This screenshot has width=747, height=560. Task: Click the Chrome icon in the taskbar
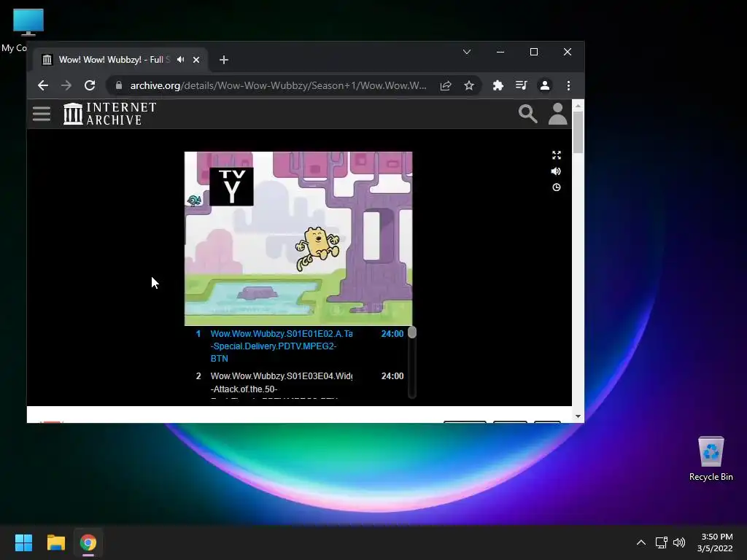(88, 542)
